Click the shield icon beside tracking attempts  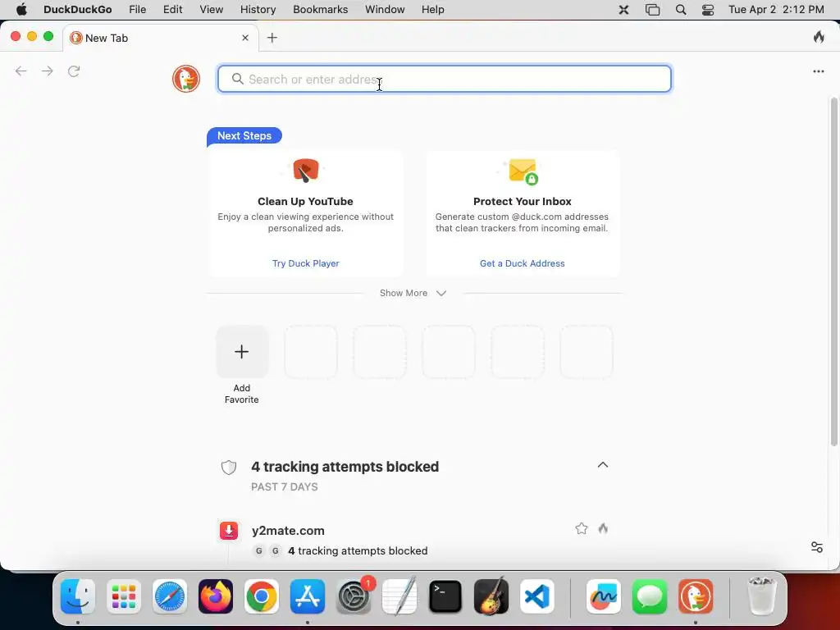[229, 467]
